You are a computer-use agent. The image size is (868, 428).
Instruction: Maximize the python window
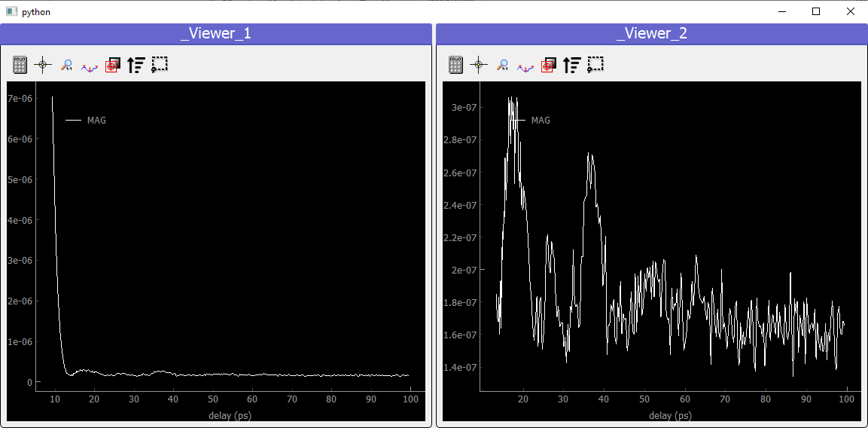coord(816,11)
